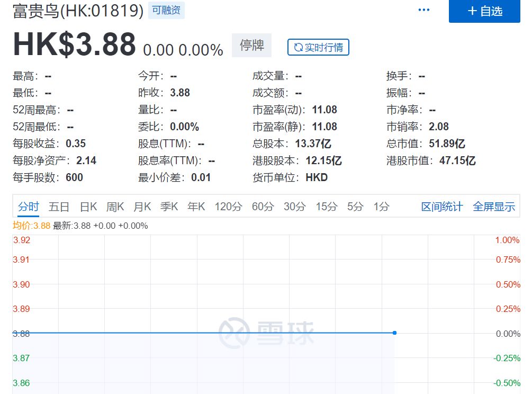The height and width of the screenshot is (394, 532).
Task: Open 区间统计 range statistics
Action: (x=442, y=207)
